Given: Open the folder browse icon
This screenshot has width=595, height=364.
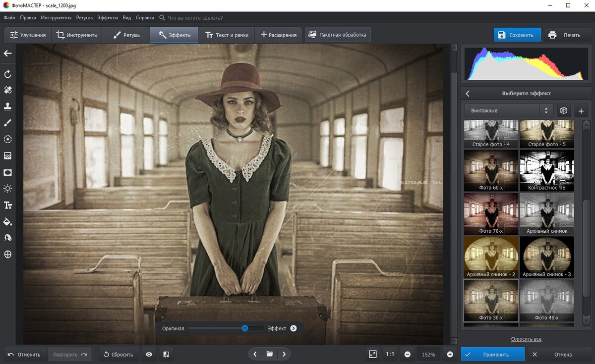Looking at the screenshot, I should click(x=269, y=354).
